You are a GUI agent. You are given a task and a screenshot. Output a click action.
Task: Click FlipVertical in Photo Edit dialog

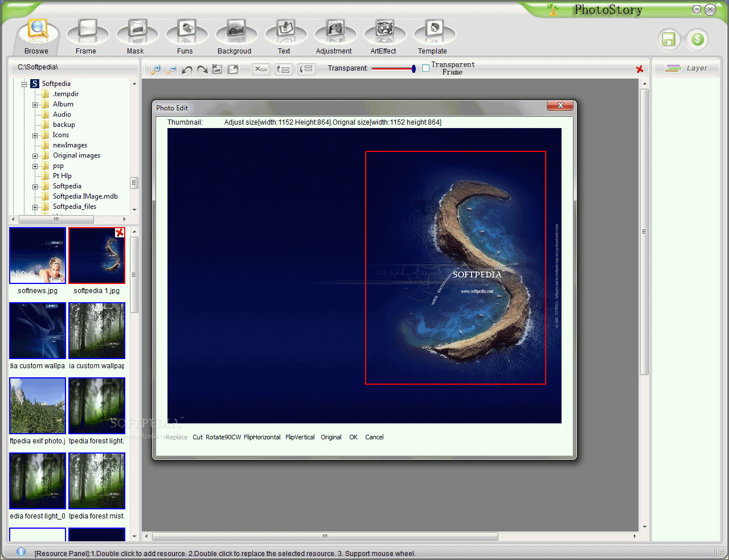point(300,437)
